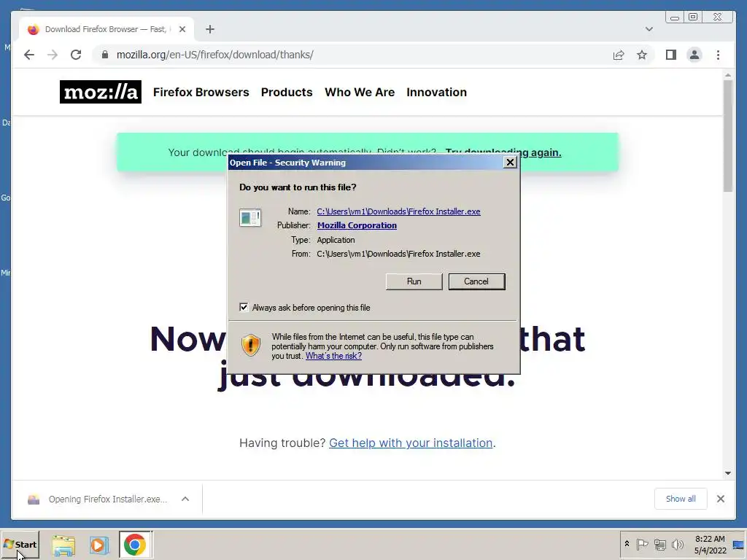Click the Firefox Installer.exe Name link

(398, 211)
